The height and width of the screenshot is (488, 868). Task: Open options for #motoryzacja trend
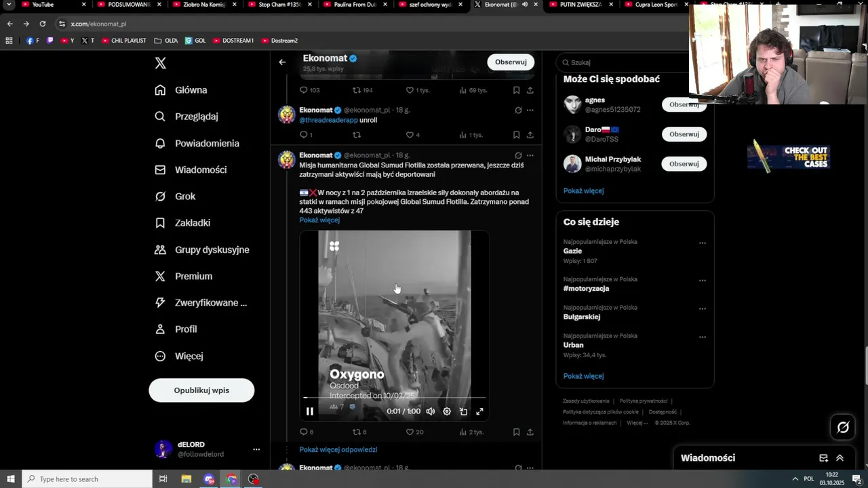click(703, 280)
